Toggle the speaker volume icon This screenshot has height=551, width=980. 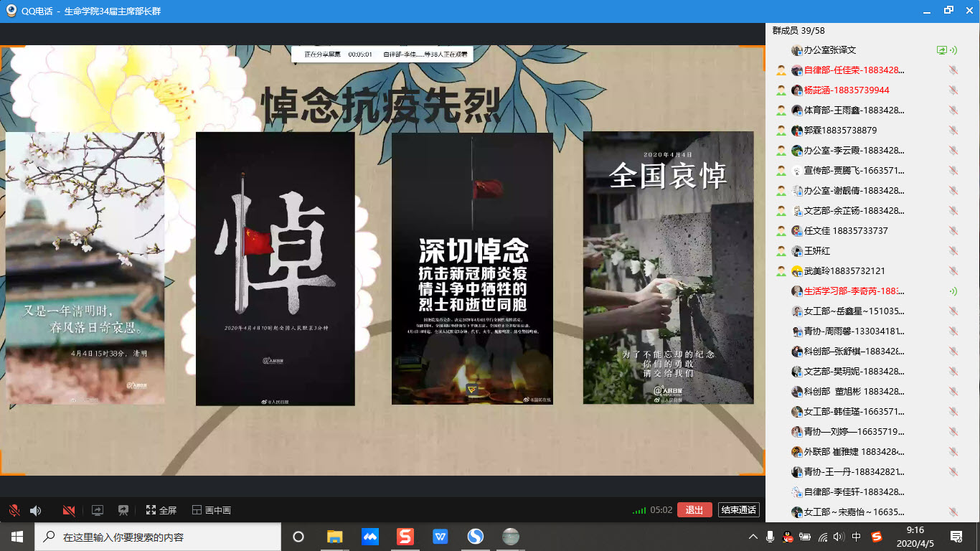pyautogui.click(x=35, y=511)
